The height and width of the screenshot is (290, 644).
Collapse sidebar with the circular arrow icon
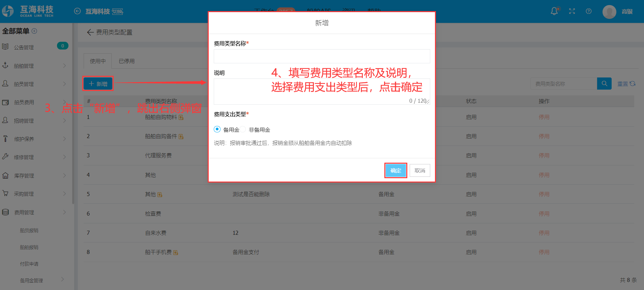pyautogui.click(x=77, y=11)
